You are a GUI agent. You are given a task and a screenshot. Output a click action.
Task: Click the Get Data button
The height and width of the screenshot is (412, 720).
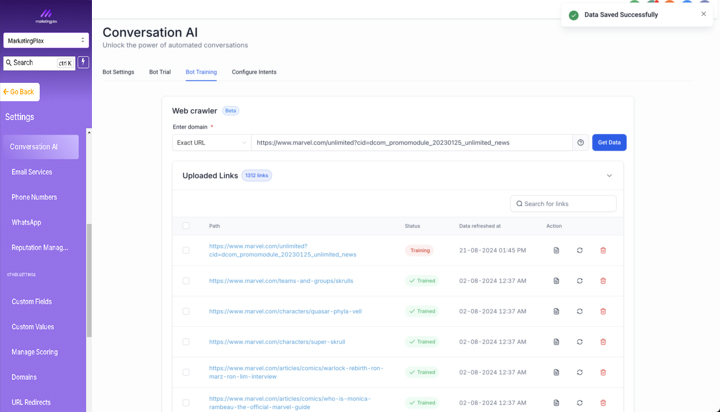tap(609, 142)
